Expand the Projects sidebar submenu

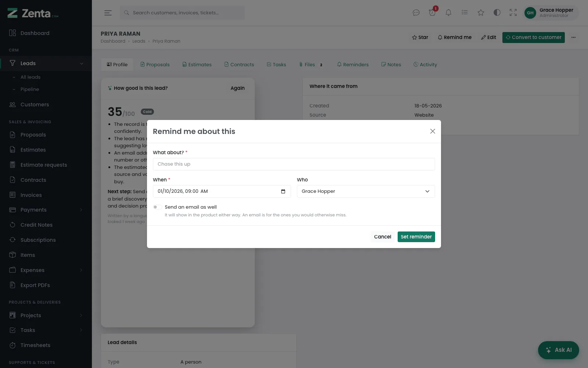81,315
